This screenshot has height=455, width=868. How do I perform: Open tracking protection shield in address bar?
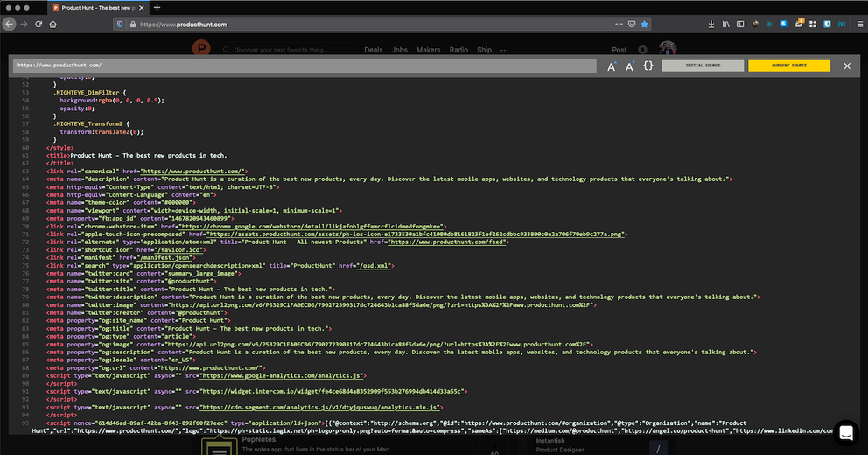[x=120, y=24]
